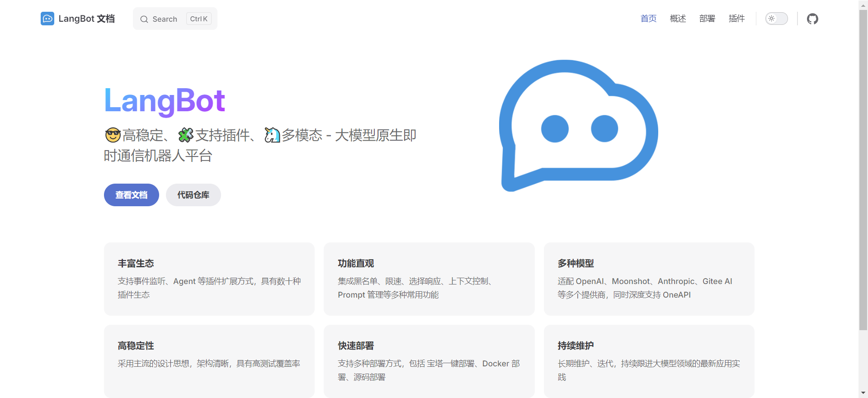Click the 丰富生态 feature card title
Image resolution: width=868 pixels, height=398 pixels.
click(x=136, y=263)
